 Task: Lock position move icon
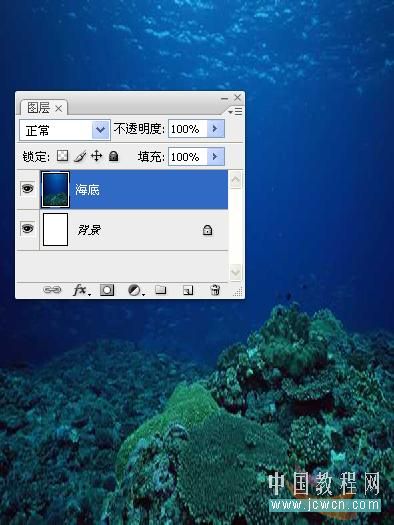point(96,156)
